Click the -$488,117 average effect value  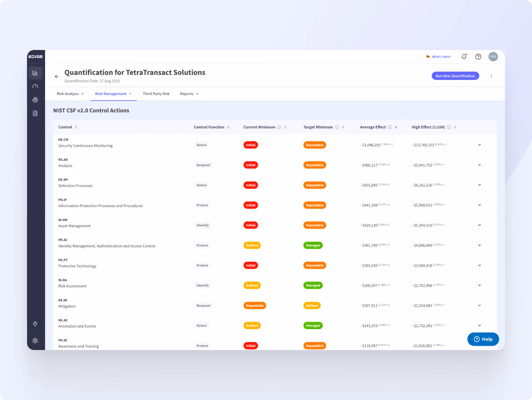tap(369, 165)
